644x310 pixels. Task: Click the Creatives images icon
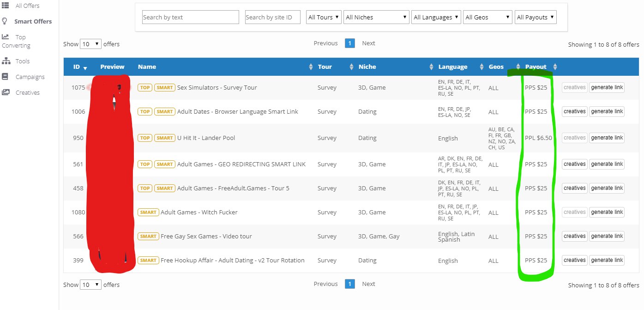[x=6, y=92]
